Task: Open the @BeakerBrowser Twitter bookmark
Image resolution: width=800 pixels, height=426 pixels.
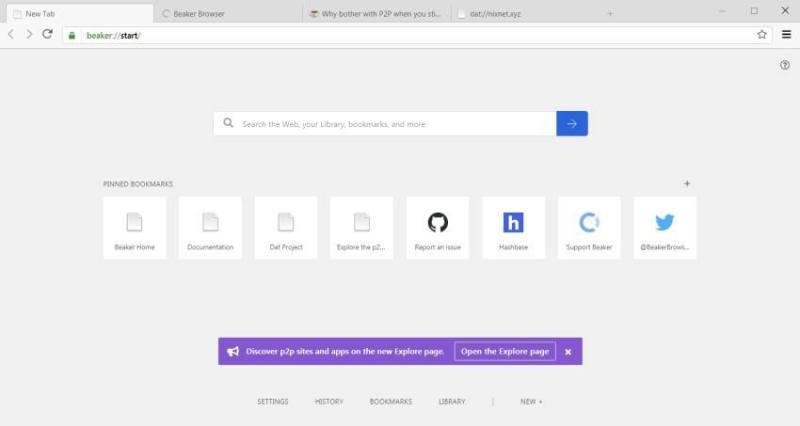Action: pyautogui.click(x=665, y=228)
